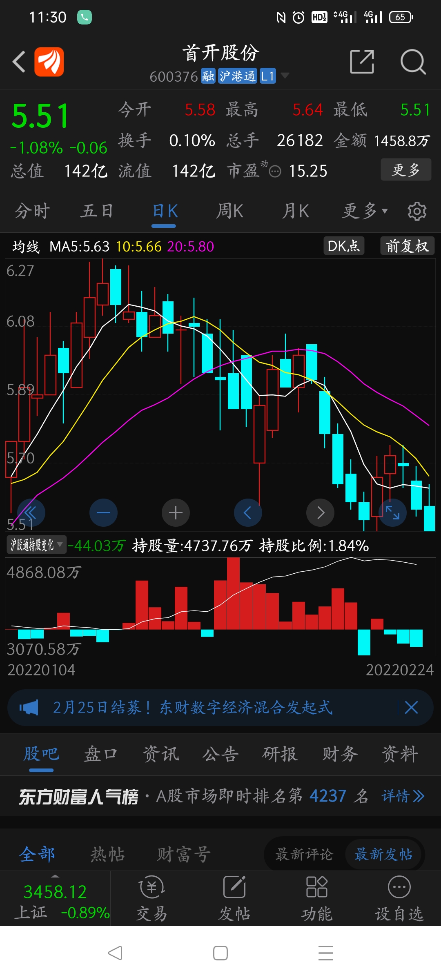
Task: Select 财富号 posts filter
Action: point(184,854)
